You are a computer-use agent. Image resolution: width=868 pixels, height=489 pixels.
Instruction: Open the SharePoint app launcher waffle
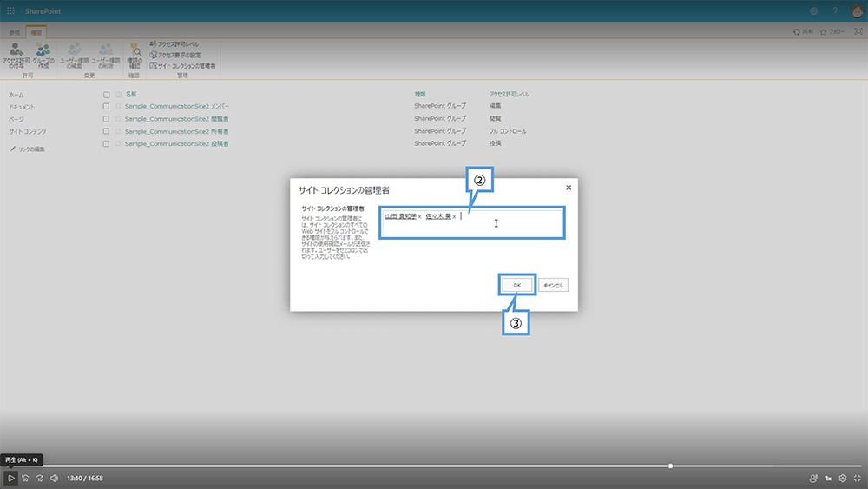[10, 11]
